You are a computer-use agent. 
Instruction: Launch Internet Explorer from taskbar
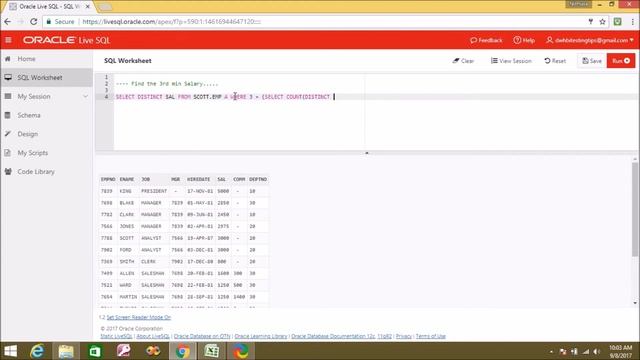(37, 351)
